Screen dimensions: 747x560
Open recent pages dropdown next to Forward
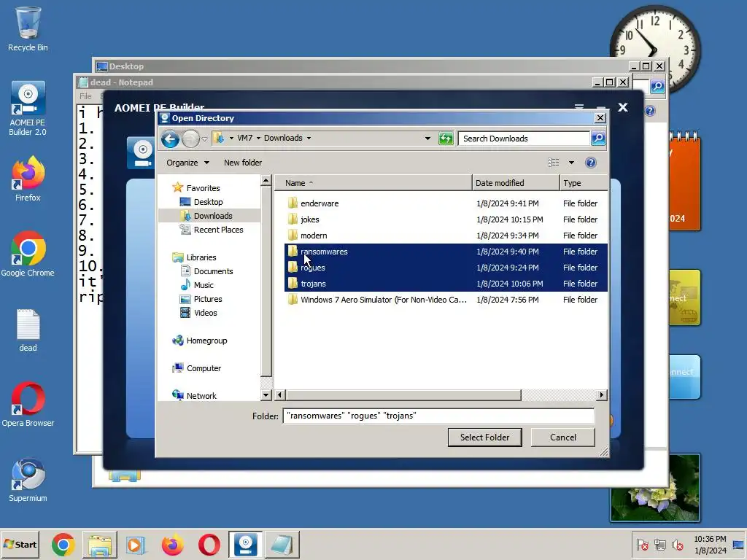tap(204, 139)
